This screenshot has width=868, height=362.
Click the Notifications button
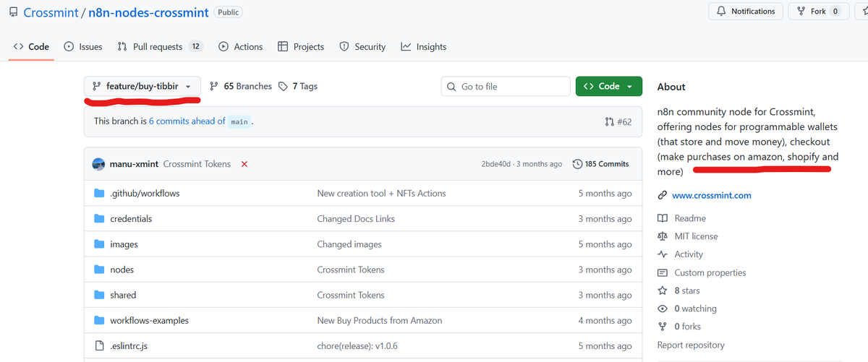coord(746,12)
